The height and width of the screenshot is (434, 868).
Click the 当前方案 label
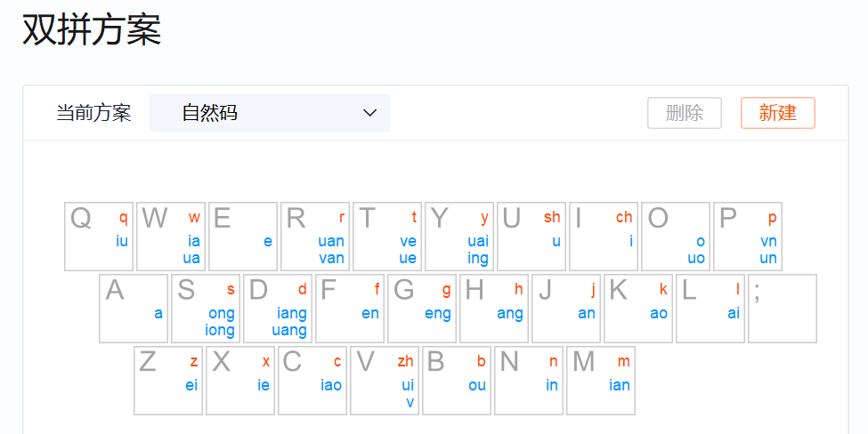(93, 113)
